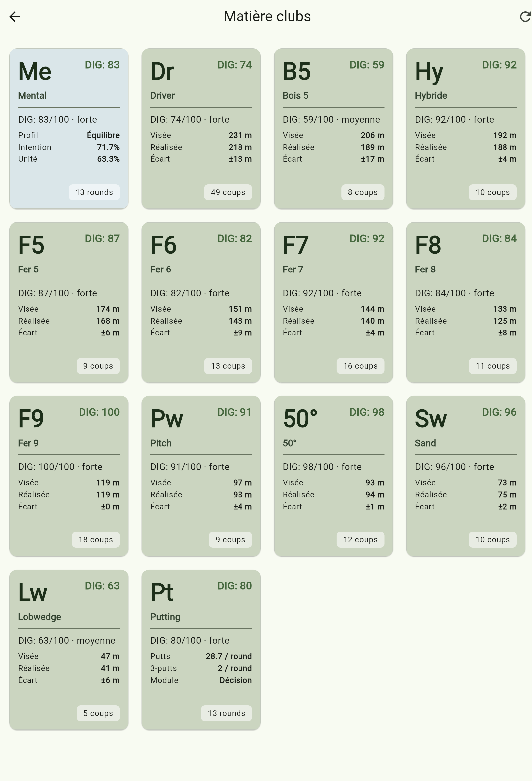Tap the 18 coups badge on Fer 9
Viewport: 532px width, 781px height.
[96, 540]
